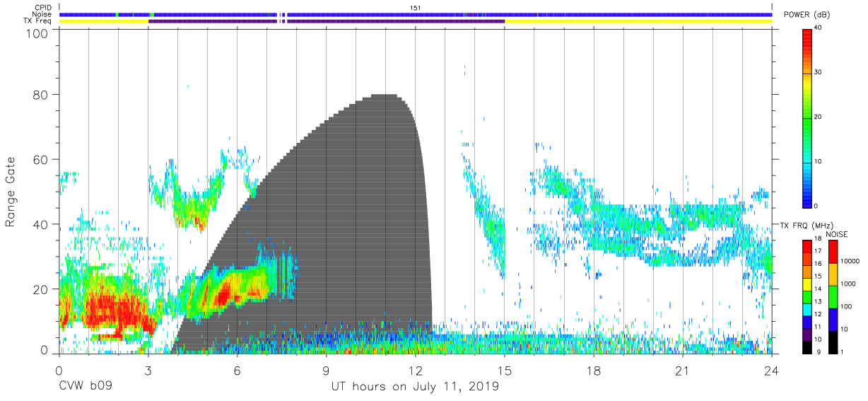
Task: Click the y-axis tick label 100
Action: (x=37, y=33)
